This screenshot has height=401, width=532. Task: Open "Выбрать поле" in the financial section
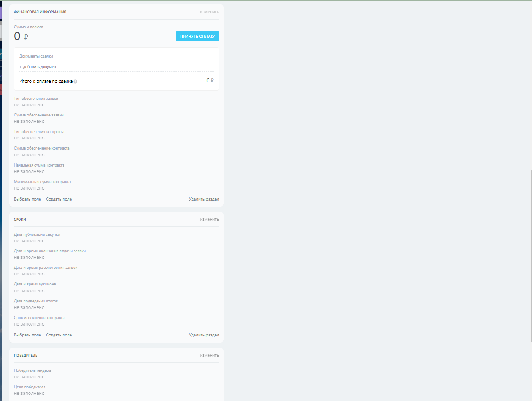click(x=27, y=199)
